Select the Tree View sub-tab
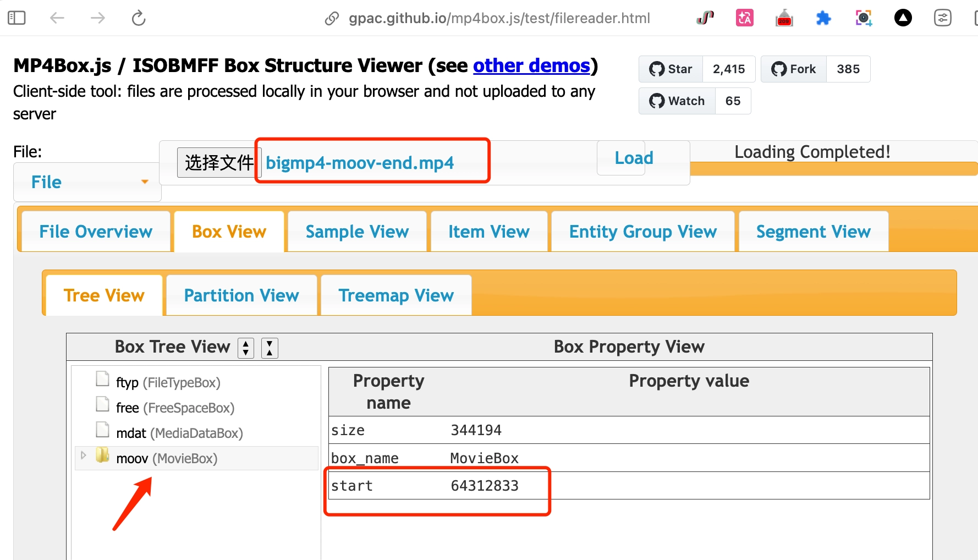Screen dimensions: 978x560 (x=104, y=295)
